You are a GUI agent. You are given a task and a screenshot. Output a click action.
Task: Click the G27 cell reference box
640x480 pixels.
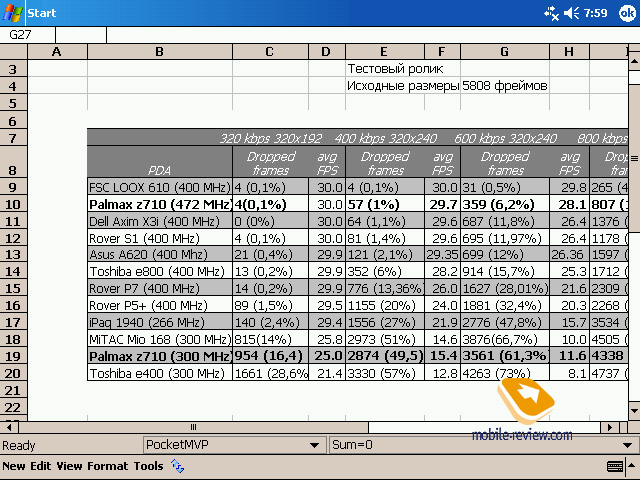click(x=28, y=35)
